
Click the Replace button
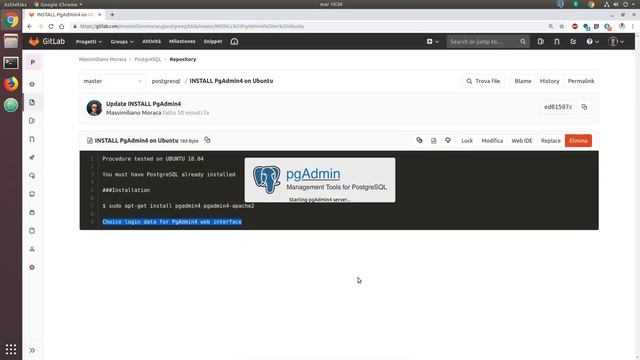coord(551,140)
